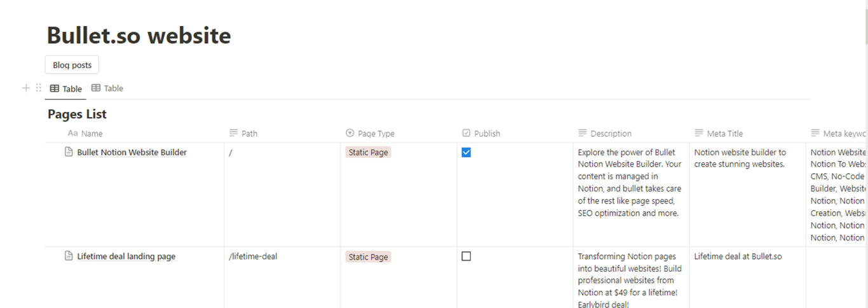This screenshot has height=308, width=868.
Task: Switch to the first Table view tab
Action: click(x=66, y=89)
